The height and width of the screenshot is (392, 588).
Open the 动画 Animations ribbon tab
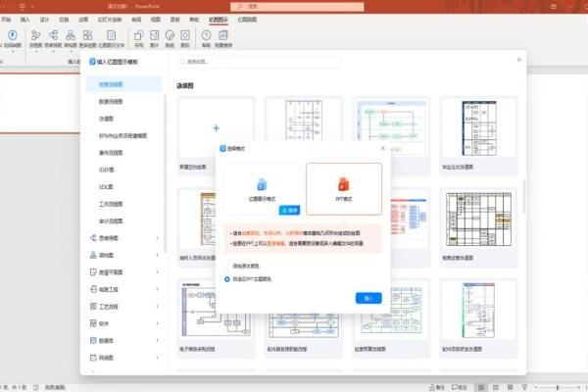[83, 20]
